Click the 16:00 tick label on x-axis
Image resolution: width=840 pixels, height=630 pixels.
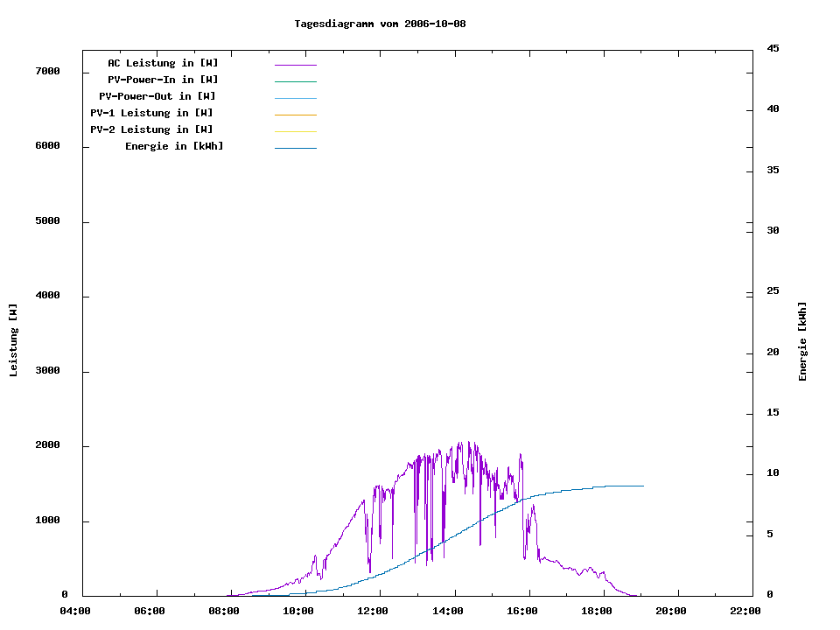pos(522,611)
